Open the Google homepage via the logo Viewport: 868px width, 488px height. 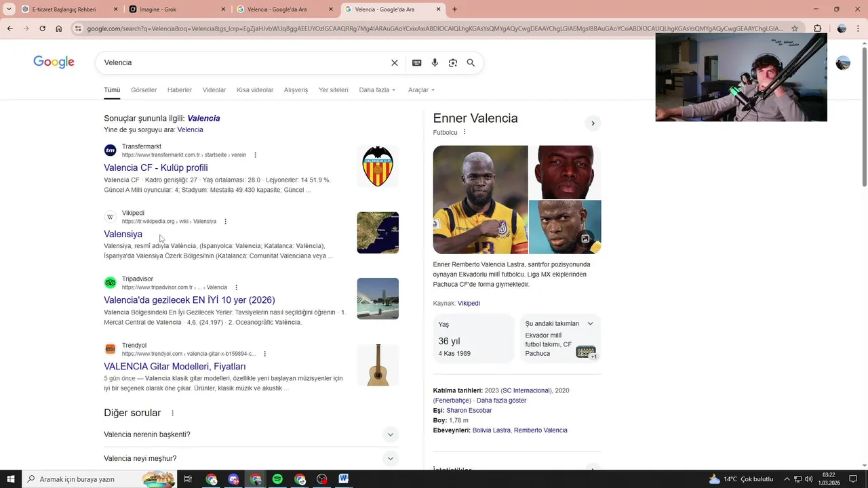[x=54, y=62]
